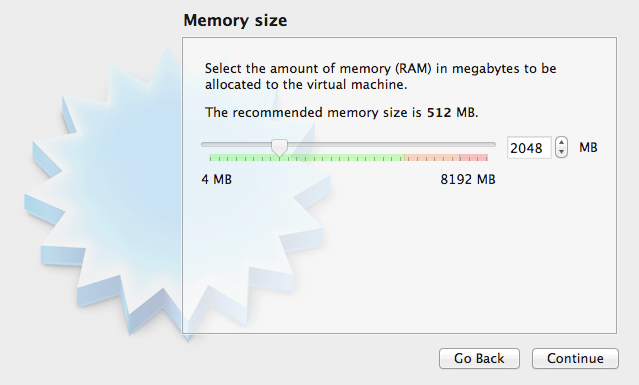Click the 'Select the amount of memory' description
639x385 pixels.
point(381,76)
